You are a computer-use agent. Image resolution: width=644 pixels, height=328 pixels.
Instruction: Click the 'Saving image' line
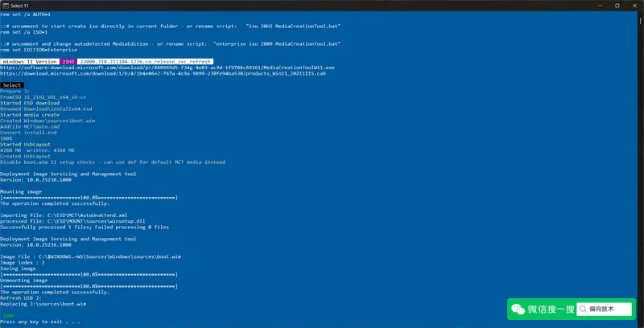[x=18, y=269]
